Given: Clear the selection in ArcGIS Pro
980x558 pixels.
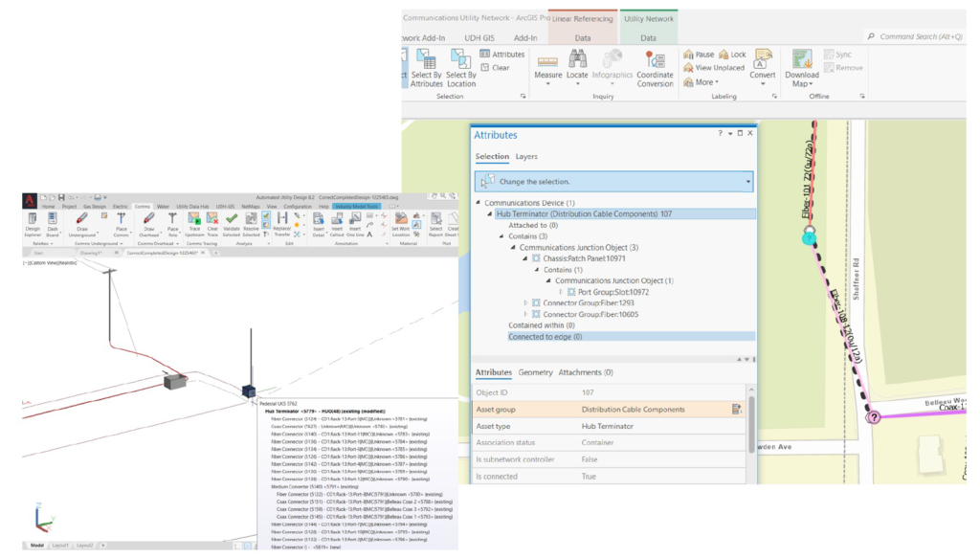Looking at the screenshot, I should (x=495, y=68).
